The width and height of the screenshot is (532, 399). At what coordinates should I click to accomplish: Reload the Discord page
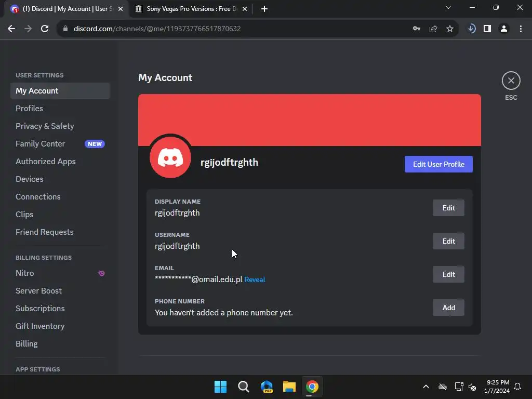tap(45, 29)
